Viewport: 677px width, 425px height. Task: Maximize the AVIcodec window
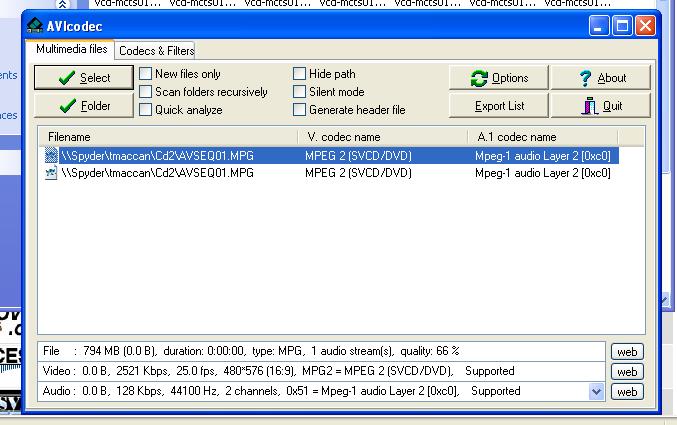coord(622,26)
